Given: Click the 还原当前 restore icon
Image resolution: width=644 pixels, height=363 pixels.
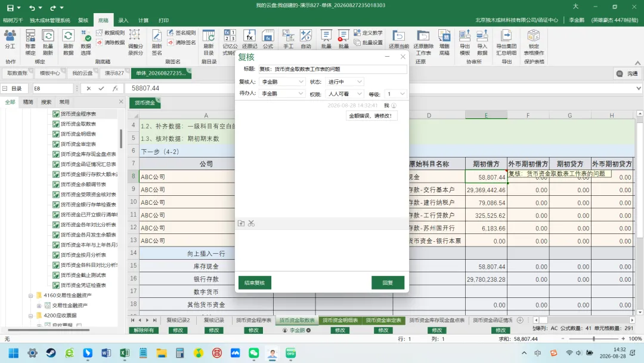Looking at the screenshot, I should tap(398, 39).
